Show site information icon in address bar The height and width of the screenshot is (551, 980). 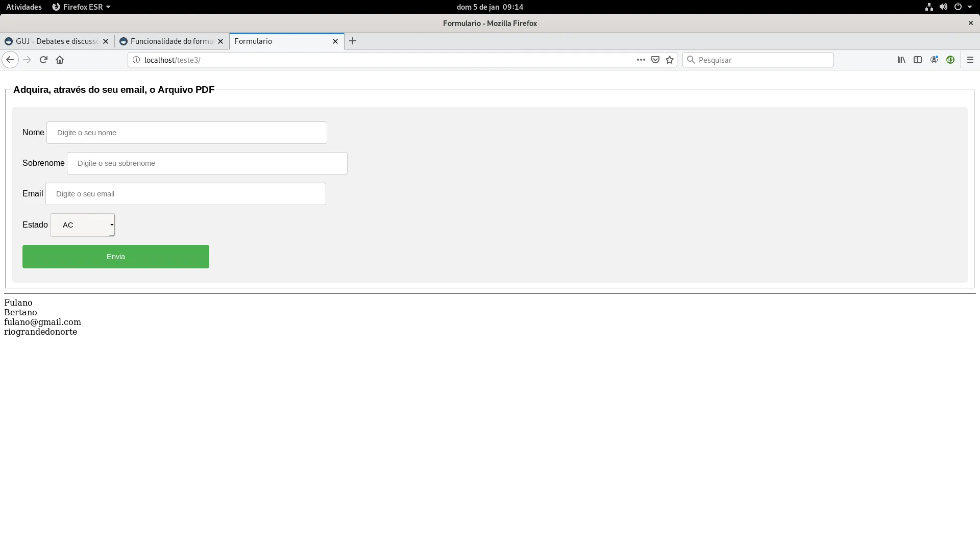tap(136, 60)
